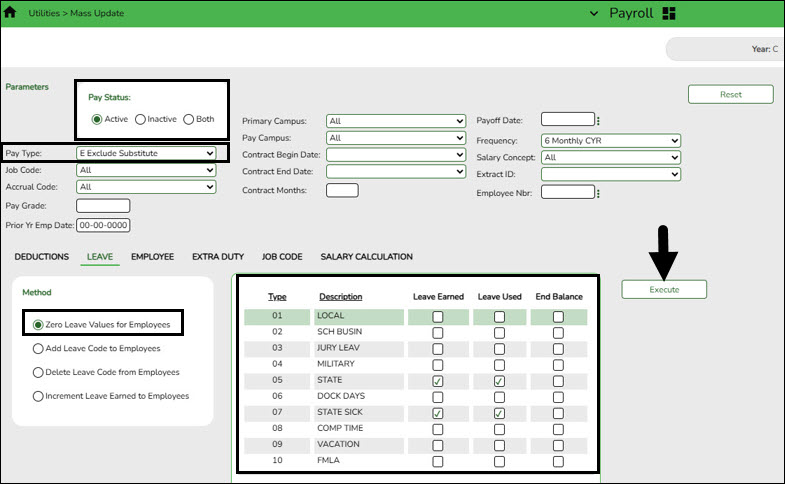Open Employee Nbr lookup ellipsis

tap(598, 193)
